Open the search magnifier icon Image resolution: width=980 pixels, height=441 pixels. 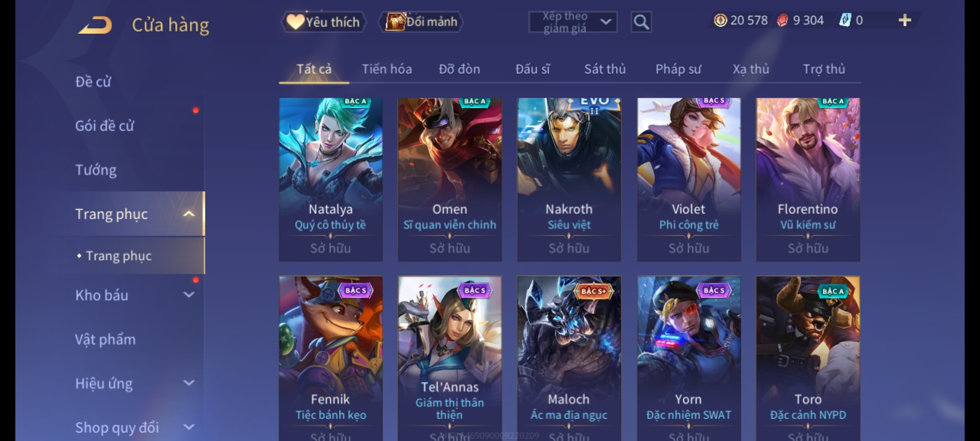click(x=641, y=22)
